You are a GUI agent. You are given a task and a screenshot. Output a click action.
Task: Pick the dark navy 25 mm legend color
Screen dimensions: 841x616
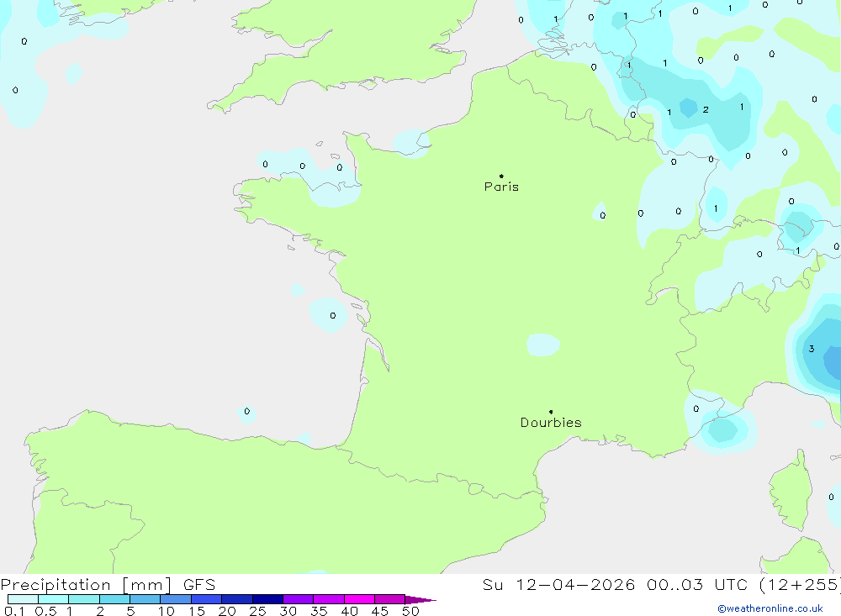click(267, 599)
